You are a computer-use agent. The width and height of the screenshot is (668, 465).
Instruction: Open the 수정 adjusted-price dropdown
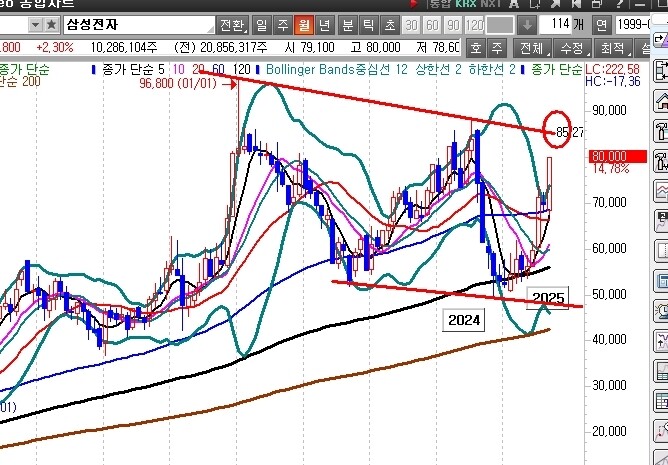pos(573,47)
